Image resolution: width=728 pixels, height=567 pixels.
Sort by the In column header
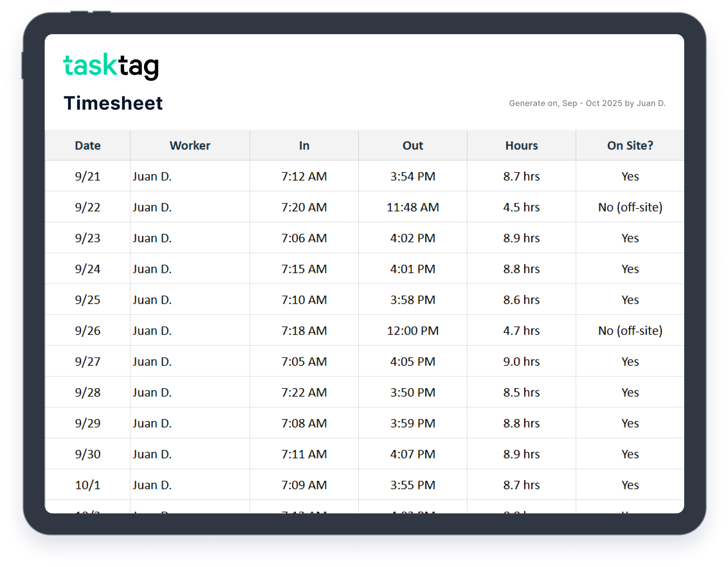tap(304, 145)
